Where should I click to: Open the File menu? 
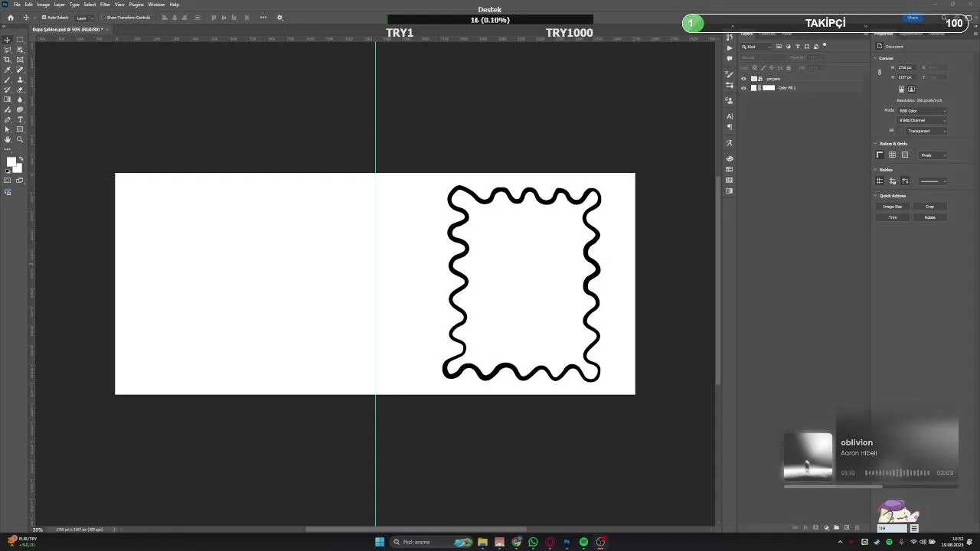pyautogui.click(x=17, y=5)
